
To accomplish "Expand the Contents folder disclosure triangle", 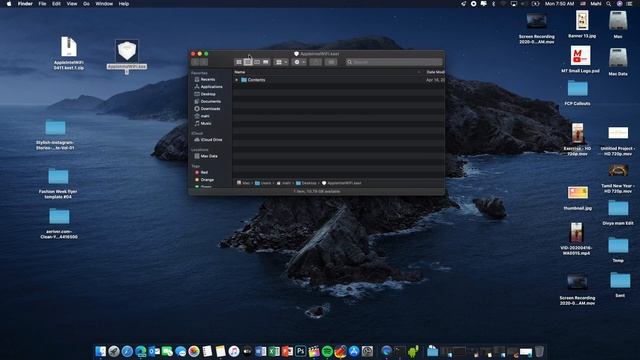I will (237, 80).
